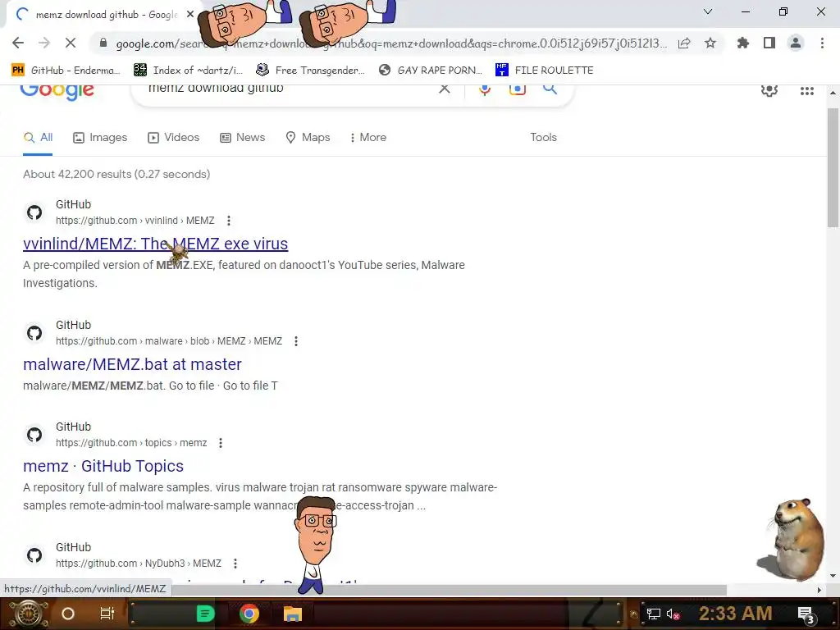Image resolution: width=840 pixels, height=630 pixels.
Task: Click the github.com › topics › memz breadcrumb
Action: [x=131, y=443]
